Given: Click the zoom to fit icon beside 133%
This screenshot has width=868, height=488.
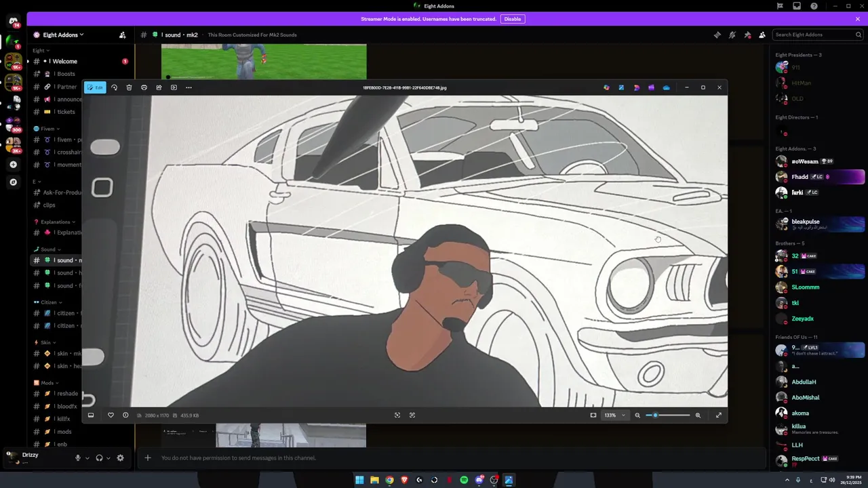Looking at the screenshot, I should tap(593, 415).
